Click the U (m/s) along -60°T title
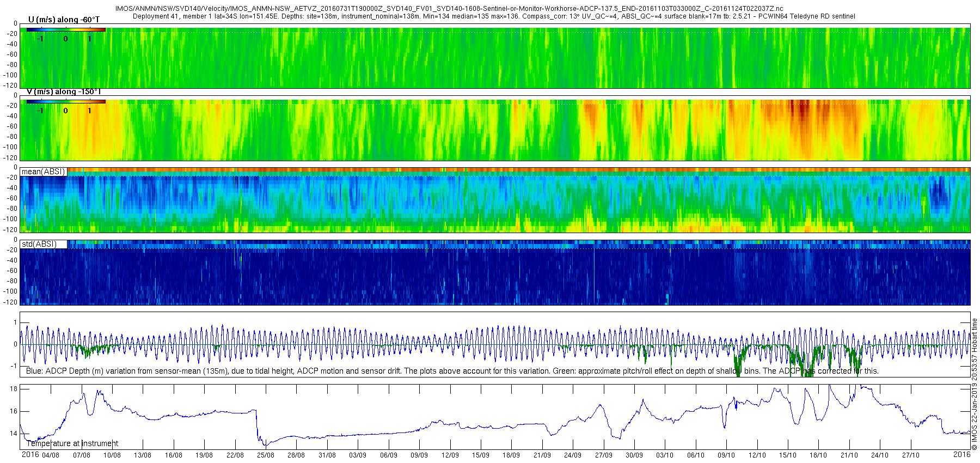 64,20
